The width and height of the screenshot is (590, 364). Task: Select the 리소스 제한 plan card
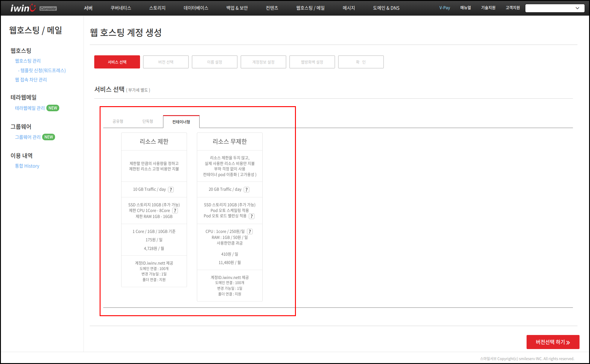[154, 141]
